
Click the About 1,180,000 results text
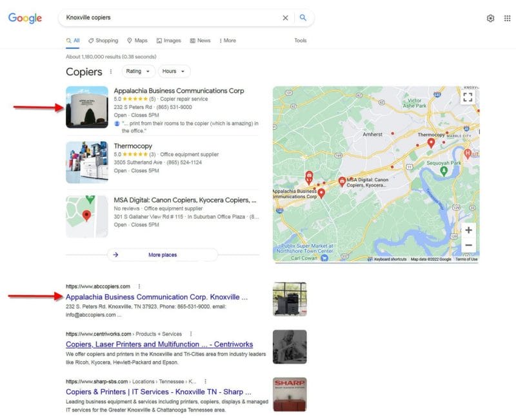[111, 57]
